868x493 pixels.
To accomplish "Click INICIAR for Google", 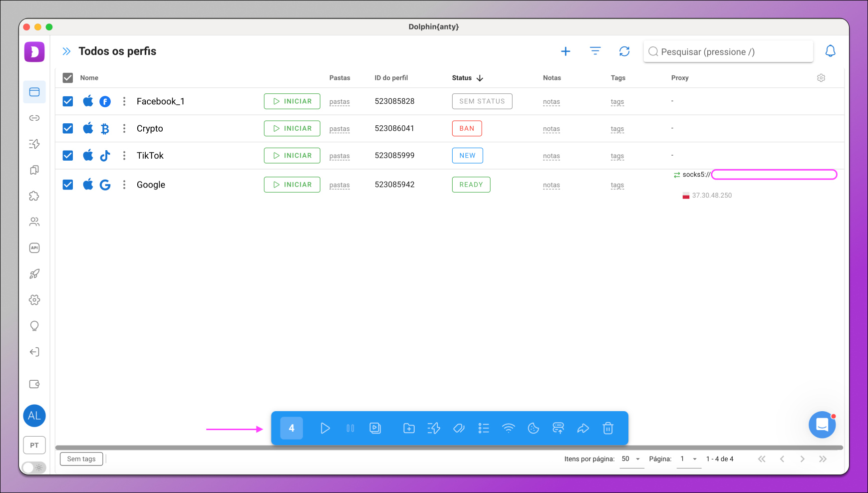I will click(x=292, y=185).
